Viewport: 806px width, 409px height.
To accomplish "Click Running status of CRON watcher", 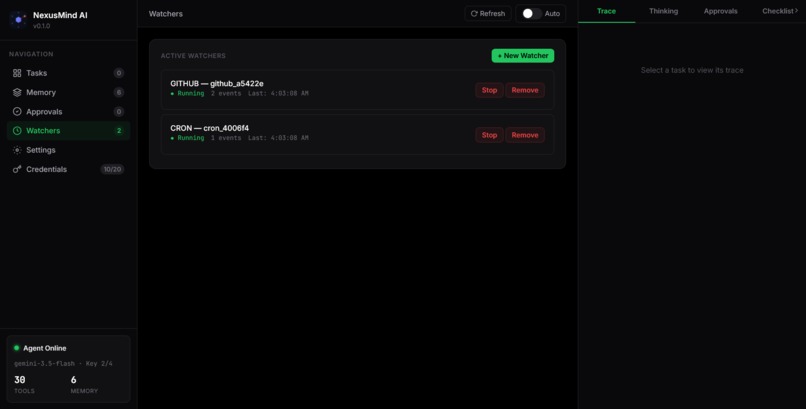I will click(x=188, y=138).
